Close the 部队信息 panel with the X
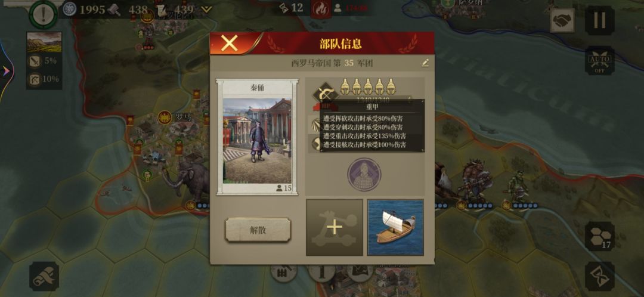 point(229,43)
